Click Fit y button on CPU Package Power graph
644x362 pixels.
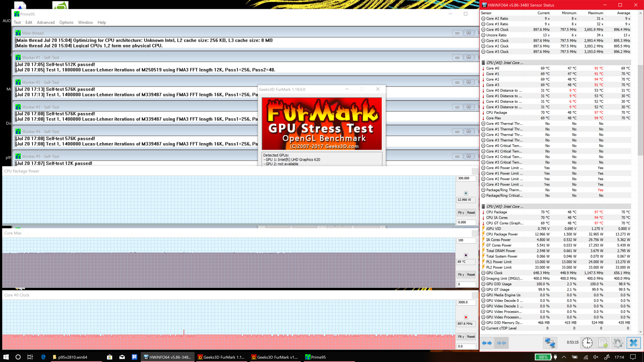[x=461, y=213]
